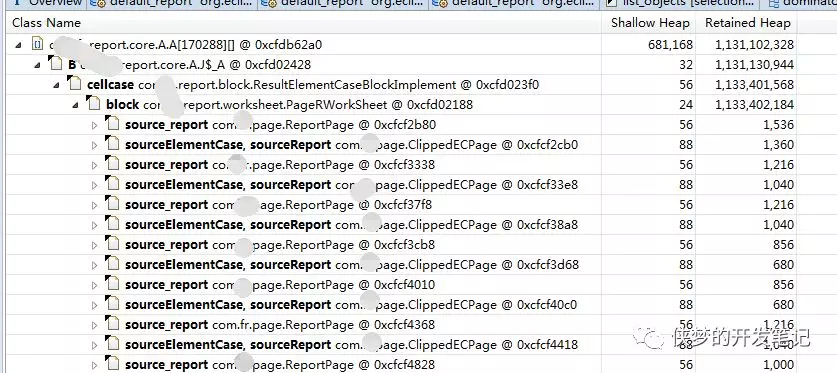
Task: Click the shallow heap value 32
Action: (686, 65)
